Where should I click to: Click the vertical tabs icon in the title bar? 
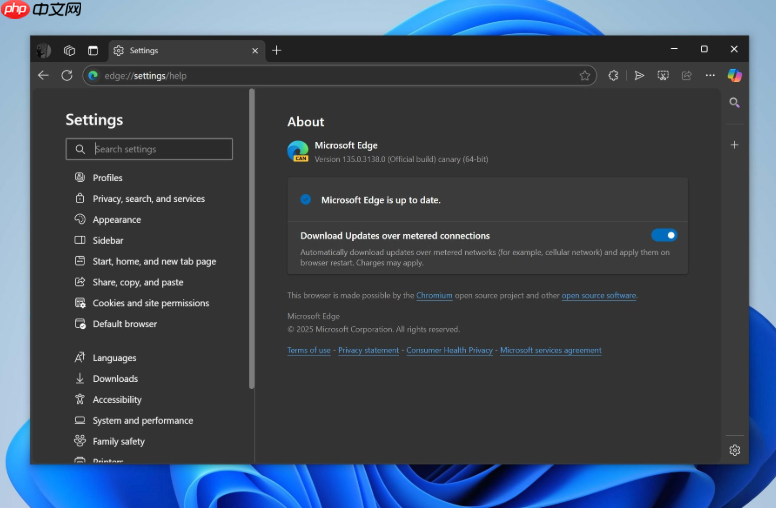(93, 50)
